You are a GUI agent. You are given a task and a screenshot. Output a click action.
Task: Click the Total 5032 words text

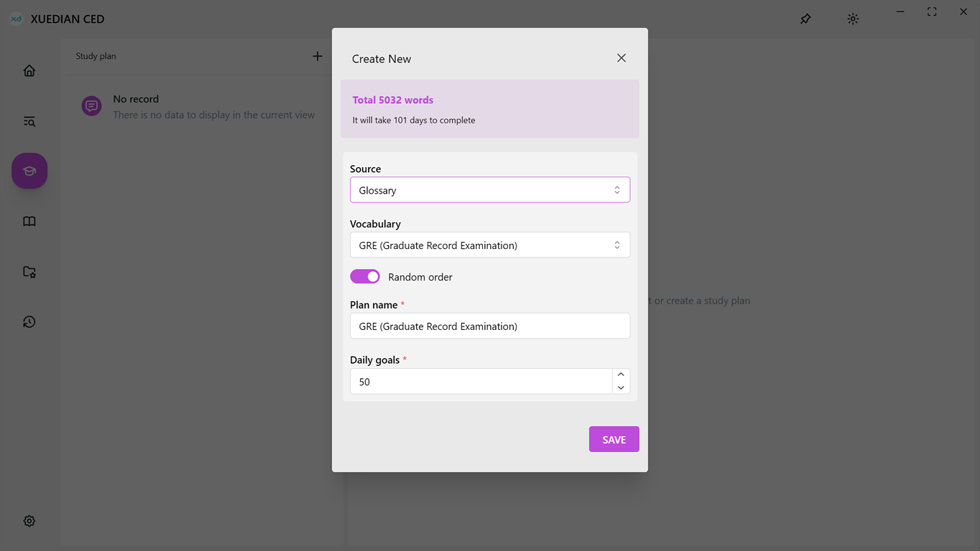(393, 100)
